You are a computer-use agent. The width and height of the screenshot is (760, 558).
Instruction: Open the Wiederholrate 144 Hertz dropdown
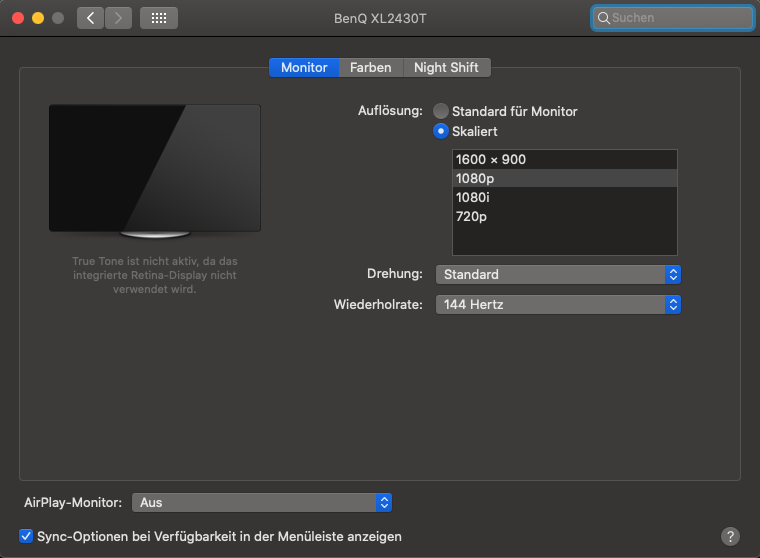click(x=558, y=304)
